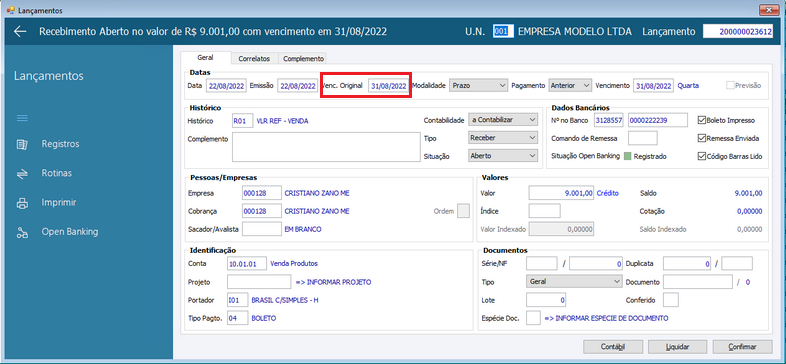The image size is (786, 364).
Task: Click the green Situação Open Banking indicator
Action: (627, 156)
